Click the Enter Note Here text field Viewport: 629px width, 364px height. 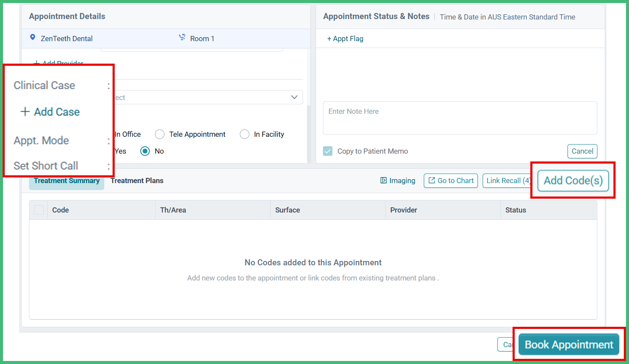[x=460, y=118]
